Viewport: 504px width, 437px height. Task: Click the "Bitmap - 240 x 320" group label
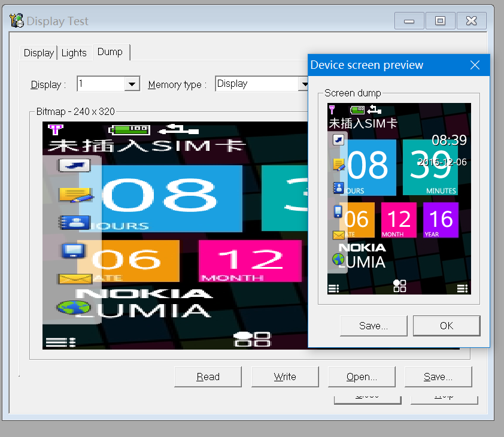(75, 111)
